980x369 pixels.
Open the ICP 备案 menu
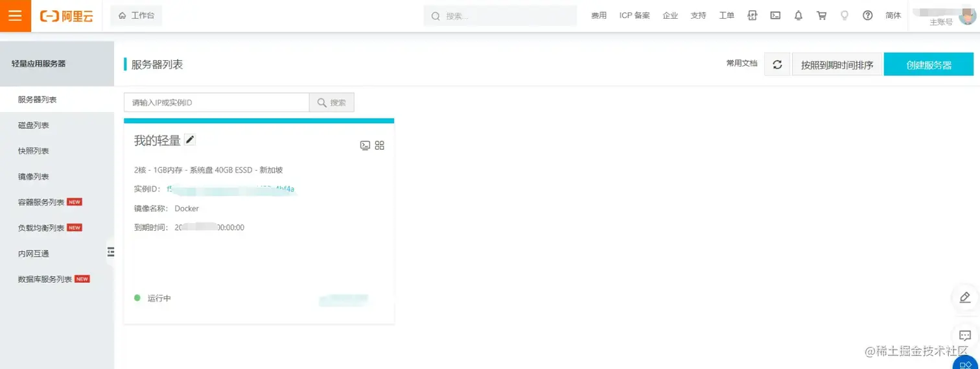point(635,16)
